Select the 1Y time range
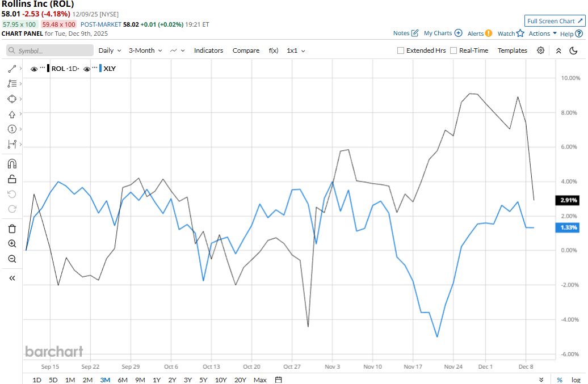The image size is (588, 384). (157, 380)
